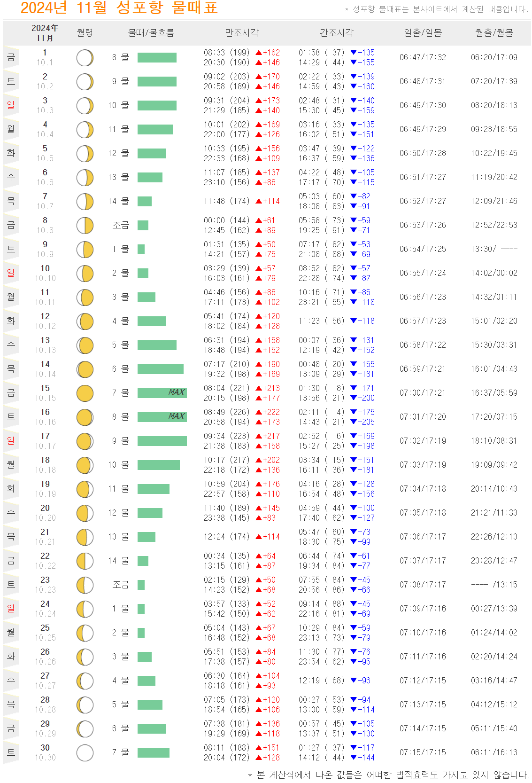Click the 일출/일몰 column header
532x783 pixels.
pyautogui.click(x=423, y=33)
